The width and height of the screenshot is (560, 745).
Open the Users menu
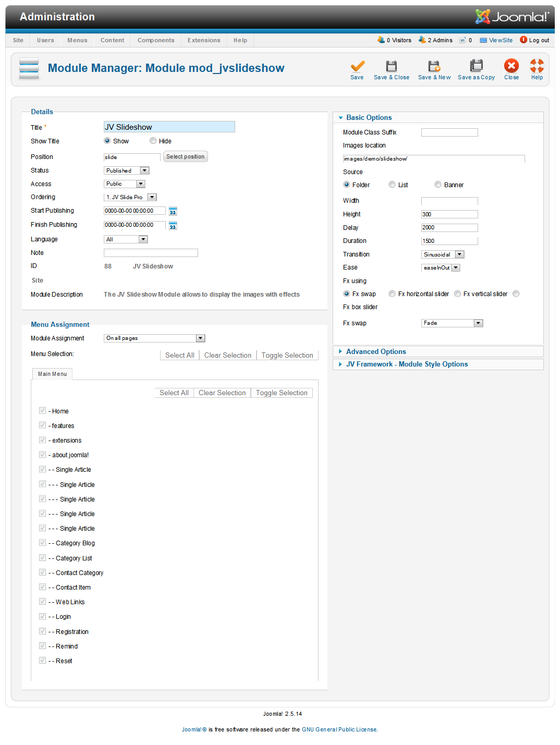(x=45, y=40)
